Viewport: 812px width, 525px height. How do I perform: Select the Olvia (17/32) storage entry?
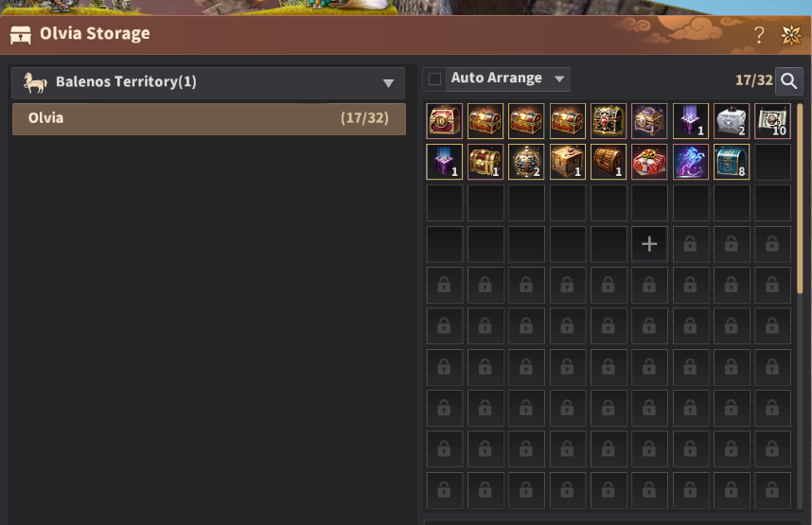click(209, 118)
